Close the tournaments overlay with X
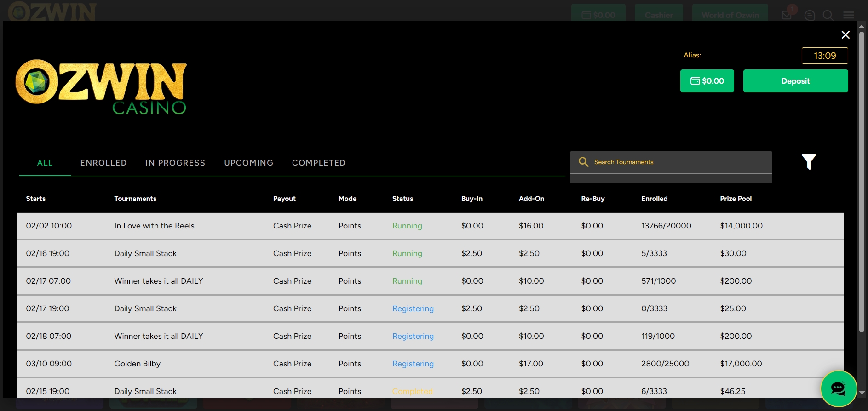Image resolution: width=868 pixels, height=411 pixels. (845, 35)
